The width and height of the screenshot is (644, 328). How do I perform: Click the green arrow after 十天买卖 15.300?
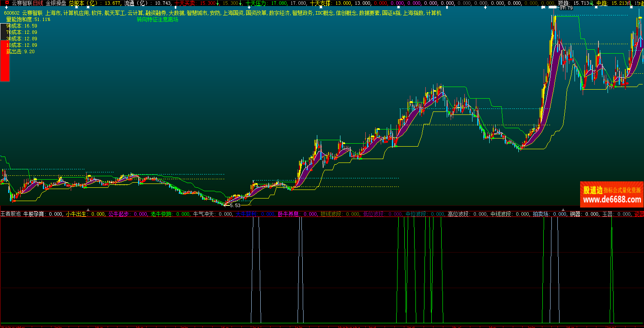(x=217, y=3)
